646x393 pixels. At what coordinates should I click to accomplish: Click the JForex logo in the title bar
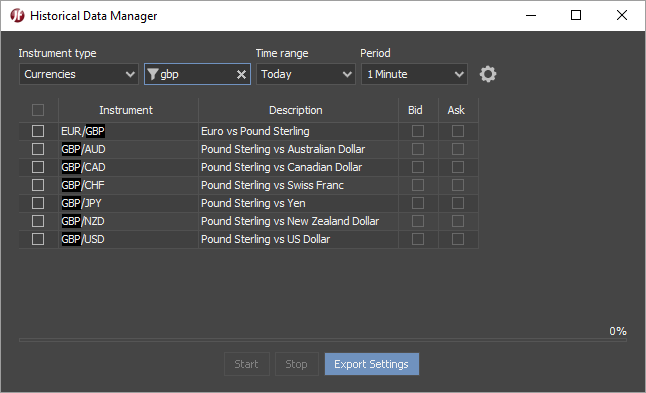(x=17, y=16)
